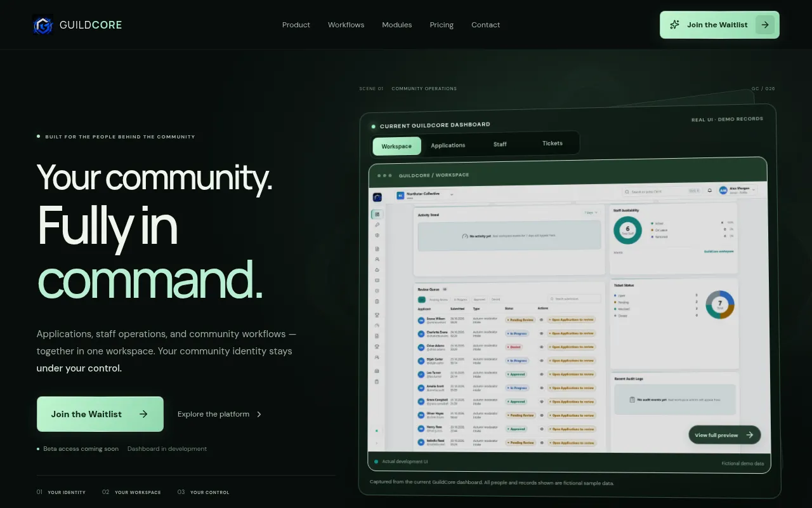
Task: Click the Alex Morgan profile avatar
Action: [723, 190]
